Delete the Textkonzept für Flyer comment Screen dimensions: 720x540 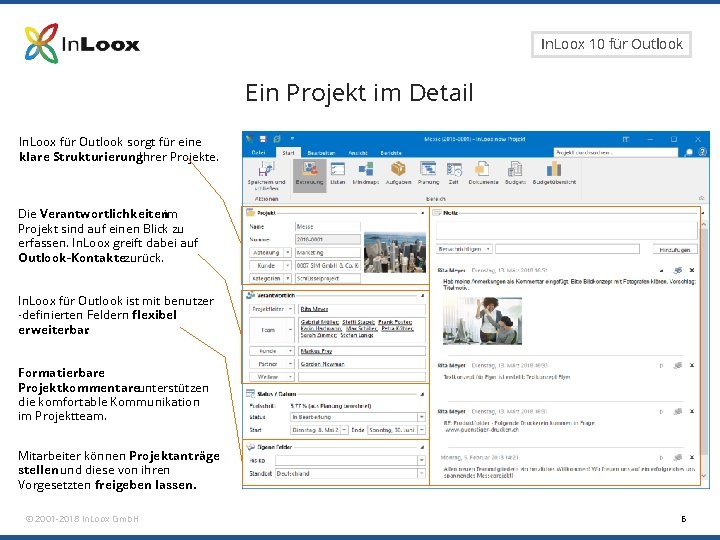point(692,366)
